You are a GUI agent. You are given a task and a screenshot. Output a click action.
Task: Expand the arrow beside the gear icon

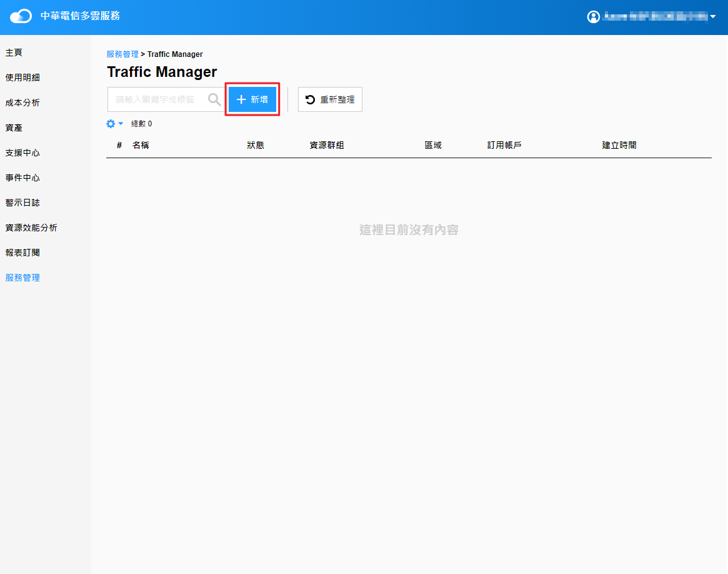(121, 124)
